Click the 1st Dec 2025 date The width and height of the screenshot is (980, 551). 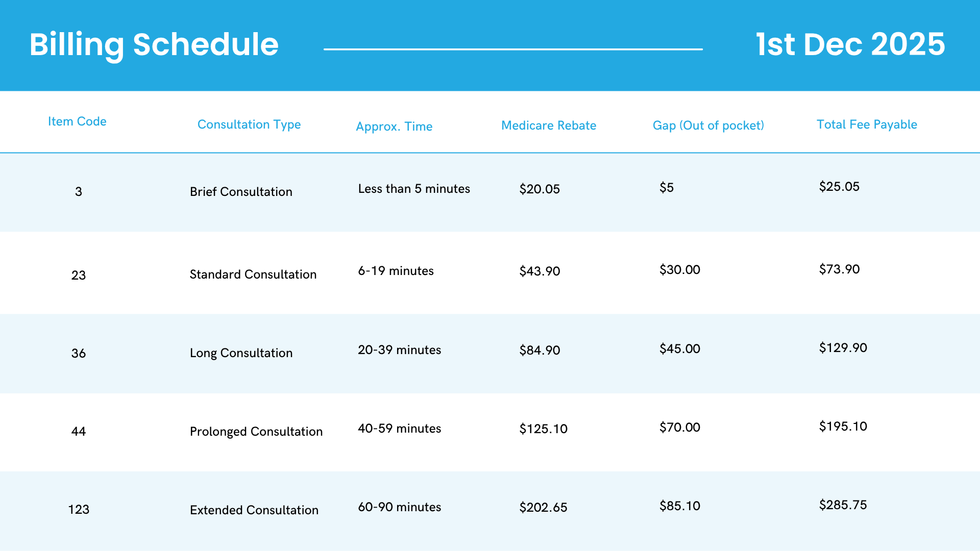click(850, 44)
